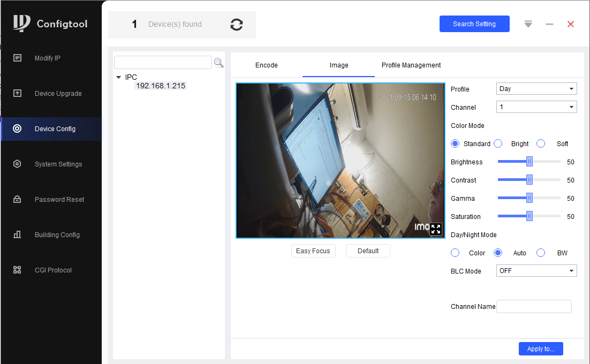The image size is (590, 364).
Task: Switch to Profile Management tab
Action: click(x=411, y=65)
